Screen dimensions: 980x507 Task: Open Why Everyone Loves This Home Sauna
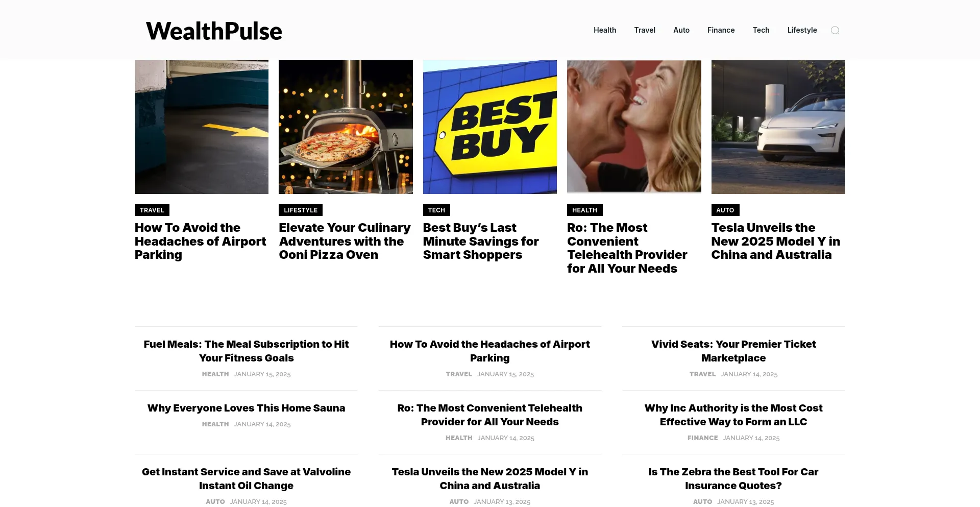246,408
